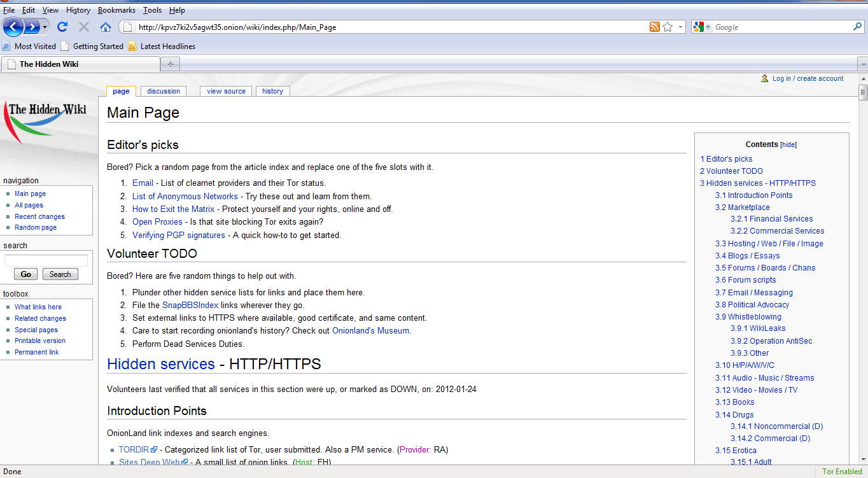Open the Latest Headlines feed bookmark

162,46
